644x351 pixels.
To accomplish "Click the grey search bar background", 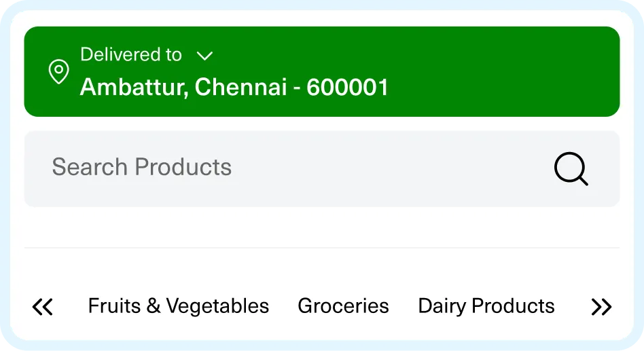I will 408,168.
